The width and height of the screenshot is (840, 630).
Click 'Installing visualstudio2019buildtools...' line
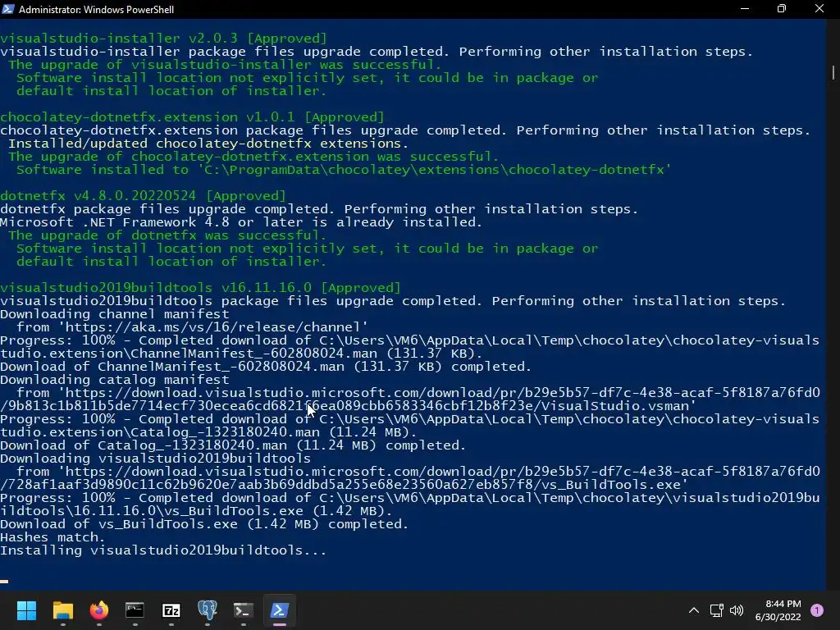click(163, 550)
